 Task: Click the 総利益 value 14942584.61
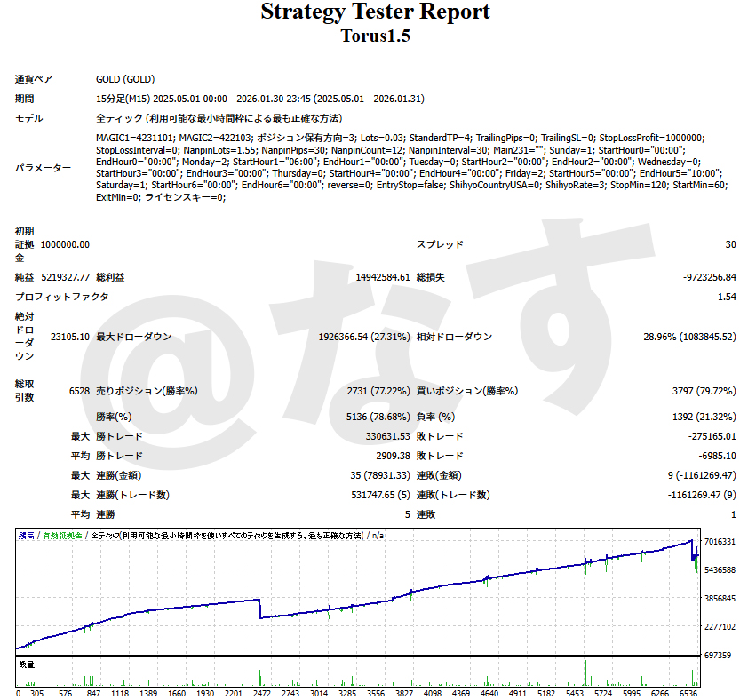click(x=382, y=277)
